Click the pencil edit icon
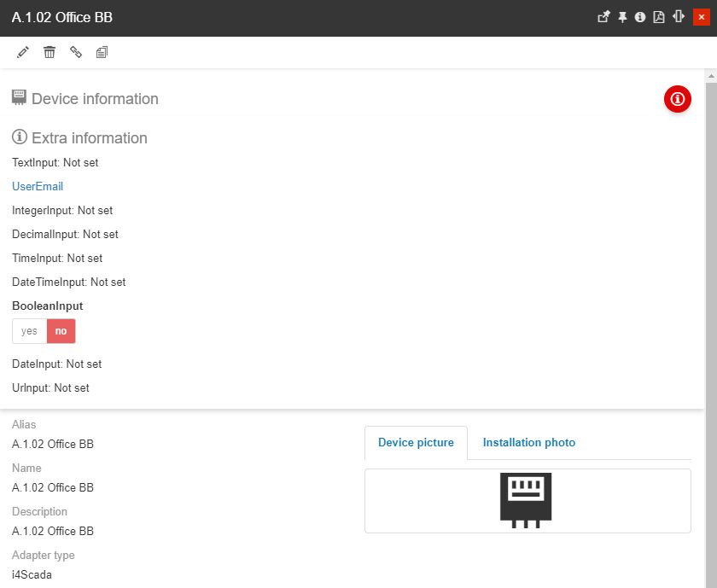The width and height of the screenshot is (717, 588). point(23,53)
